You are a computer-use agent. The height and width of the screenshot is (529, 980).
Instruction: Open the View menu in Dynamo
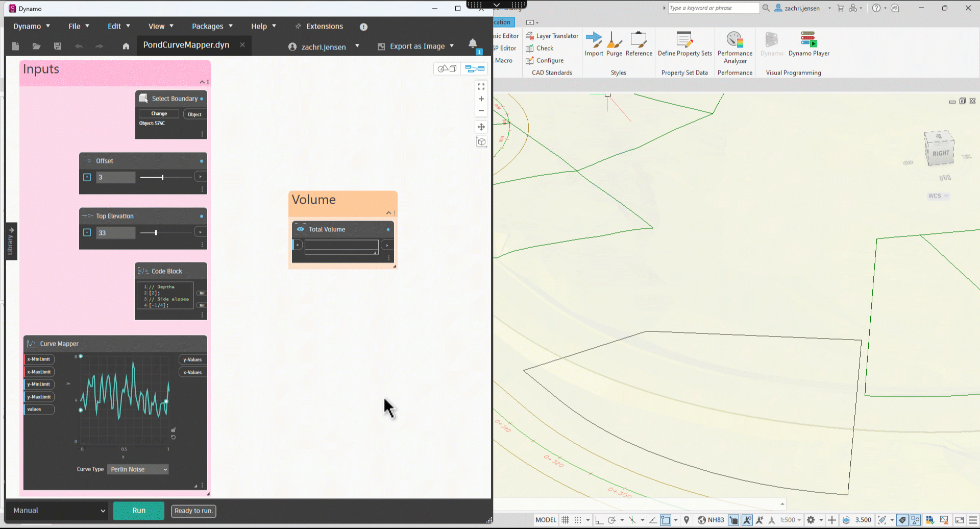(x=161, y=27)
